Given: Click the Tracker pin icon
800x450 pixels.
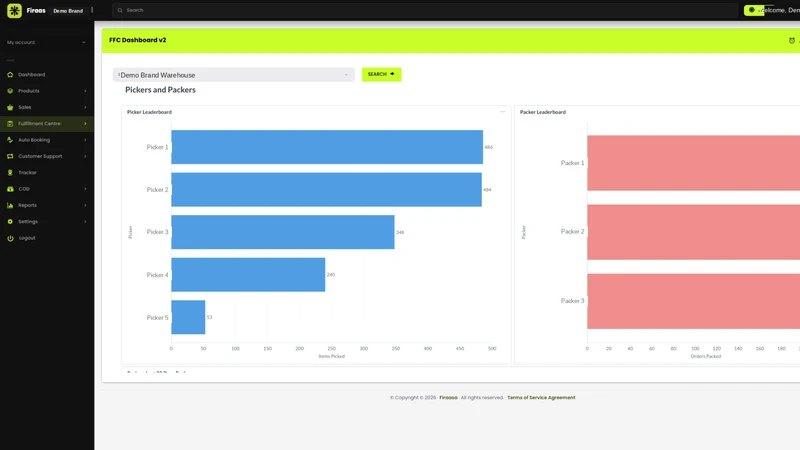Looking at the screenshot, I should [10, 172].
